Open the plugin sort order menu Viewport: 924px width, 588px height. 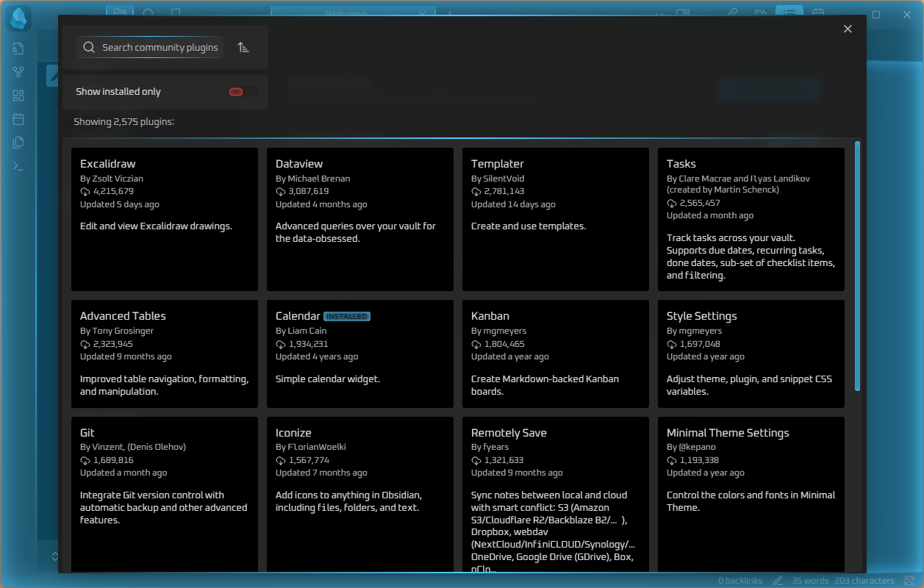coord(243,47)
